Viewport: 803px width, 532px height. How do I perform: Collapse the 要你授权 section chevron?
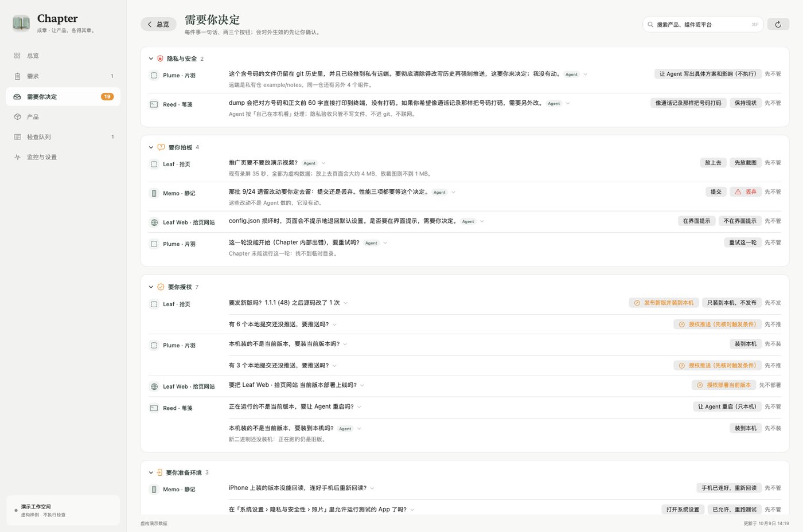coord(151,287)
